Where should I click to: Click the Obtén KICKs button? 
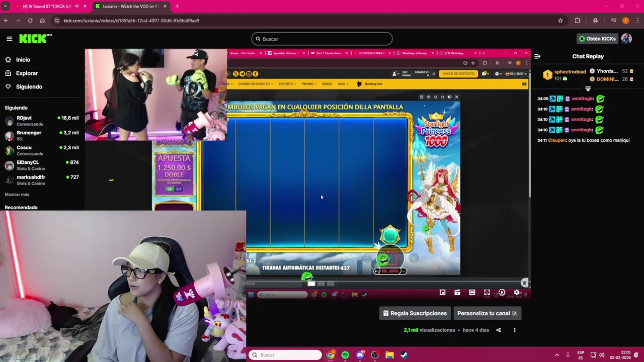pyautogui.click(x=597, y=39)
